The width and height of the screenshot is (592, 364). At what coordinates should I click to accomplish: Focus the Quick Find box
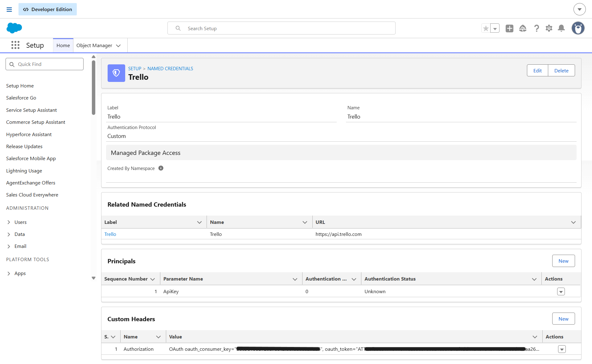[x=44, y=64]
